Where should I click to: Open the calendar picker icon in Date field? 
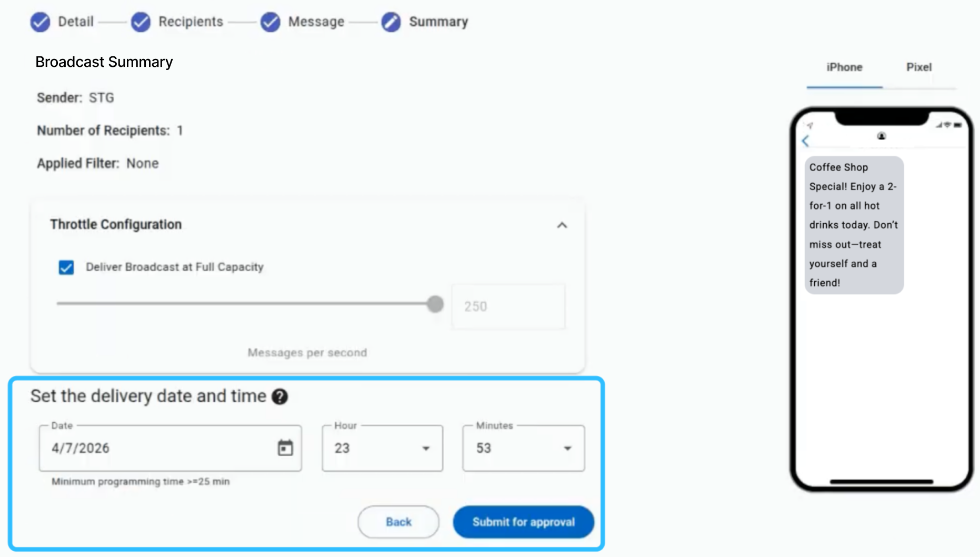point(285,448)
